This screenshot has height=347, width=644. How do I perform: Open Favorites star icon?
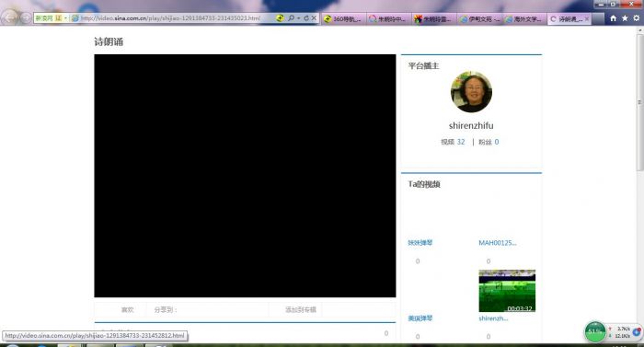coord(625,18)
